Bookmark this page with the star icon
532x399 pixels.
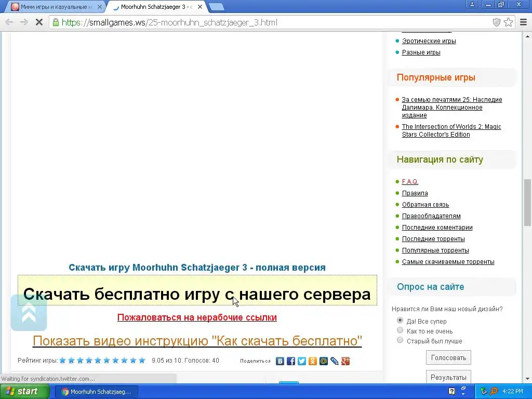click(x=508, y=22)
